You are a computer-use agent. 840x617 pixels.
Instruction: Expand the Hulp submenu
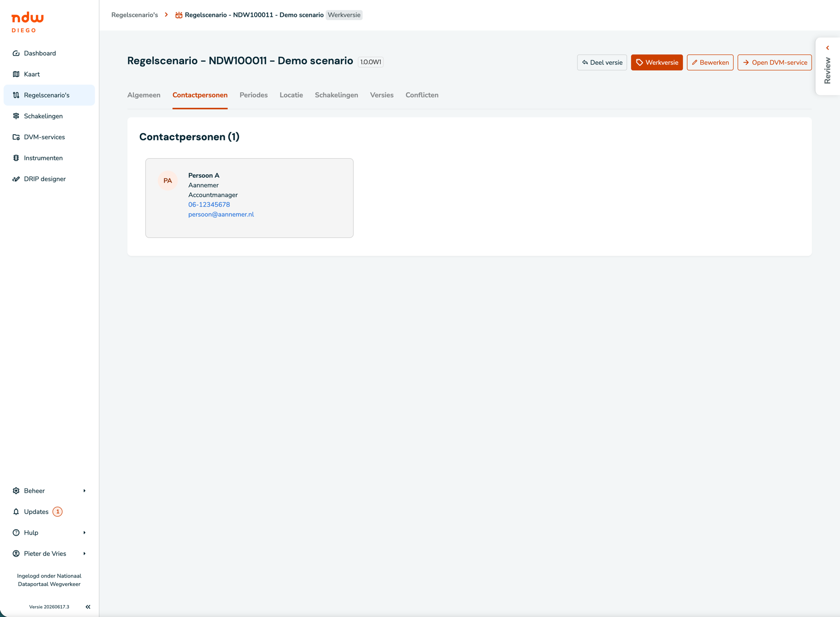pos(49,533)
